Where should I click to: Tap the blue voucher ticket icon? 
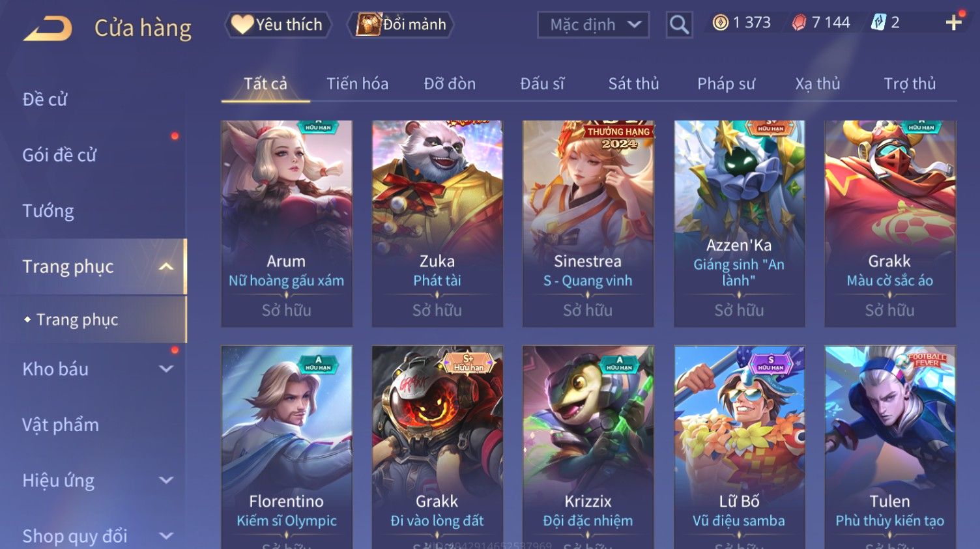[x=878, y=23]
